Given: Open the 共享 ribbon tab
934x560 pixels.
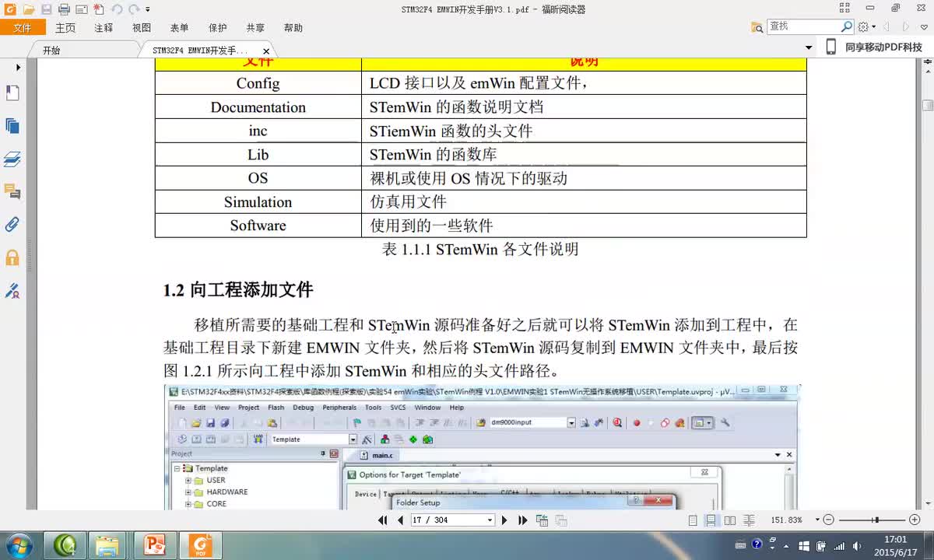Looking at the screenshot, I should (x=255, y=28).
